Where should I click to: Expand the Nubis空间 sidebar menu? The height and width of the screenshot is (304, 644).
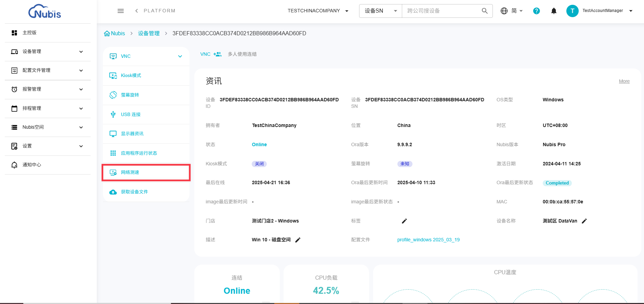81,127
